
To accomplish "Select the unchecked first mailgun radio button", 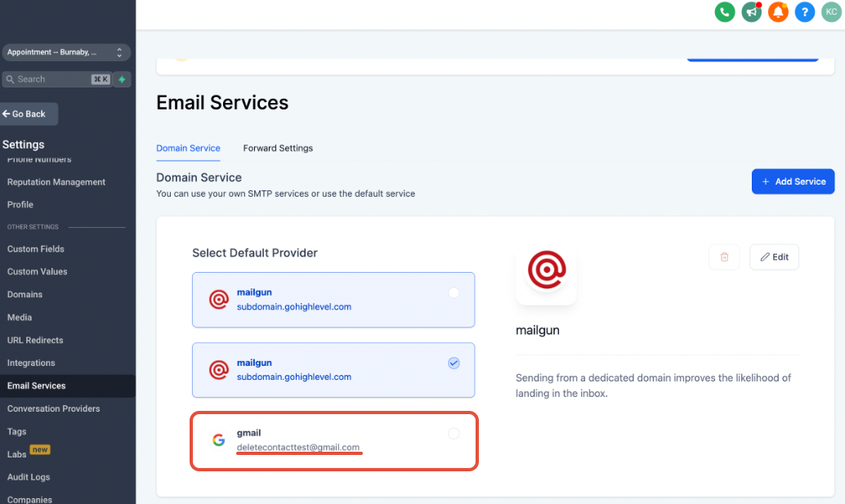I will coord(454,292).
